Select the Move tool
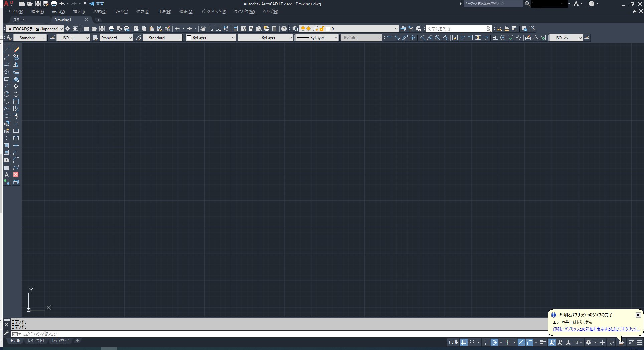The height and width of the screenshot is (350, 644). (x=16, y=86)
